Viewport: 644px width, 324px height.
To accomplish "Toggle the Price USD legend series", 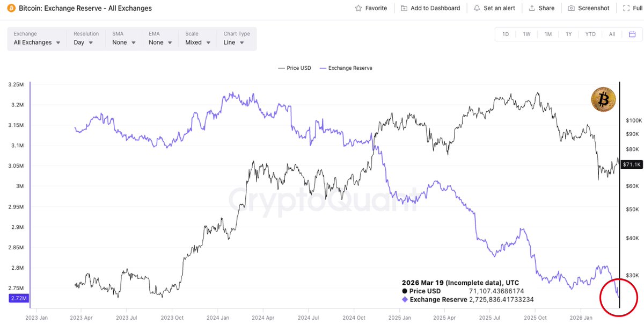I will click(295, 68).
